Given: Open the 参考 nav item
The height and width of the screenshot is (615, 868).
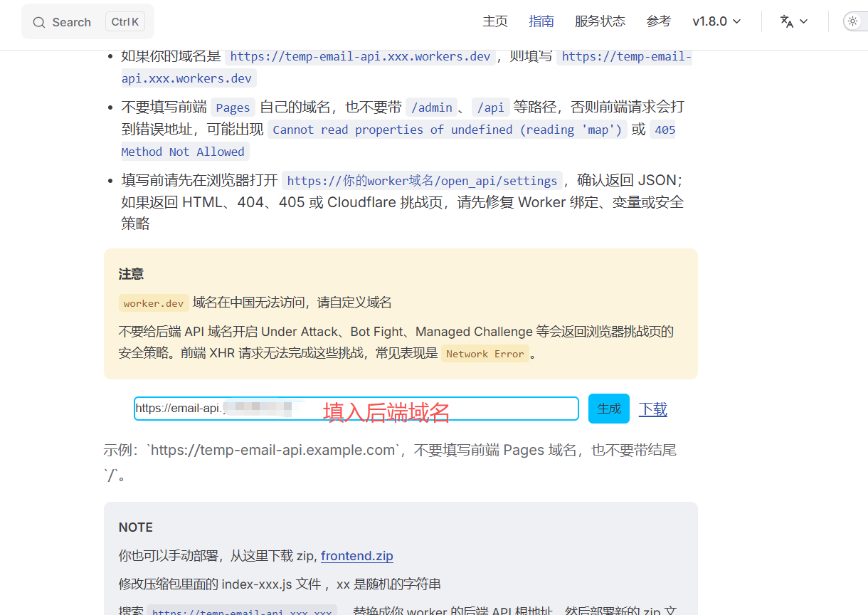Looking at the screenshot, I should coord(659,21).
